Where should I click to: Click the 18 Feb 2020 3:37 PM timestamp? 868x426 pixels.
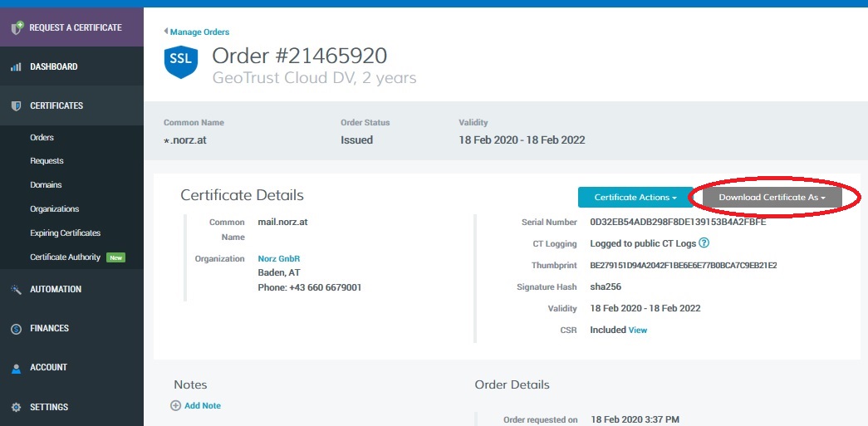coord(635,420)
